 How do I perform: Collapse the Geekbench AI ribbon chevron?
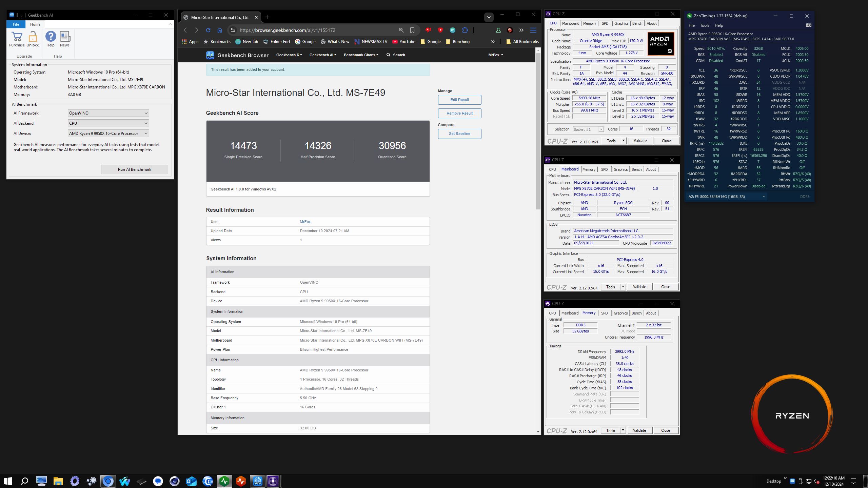pos(170,24)
